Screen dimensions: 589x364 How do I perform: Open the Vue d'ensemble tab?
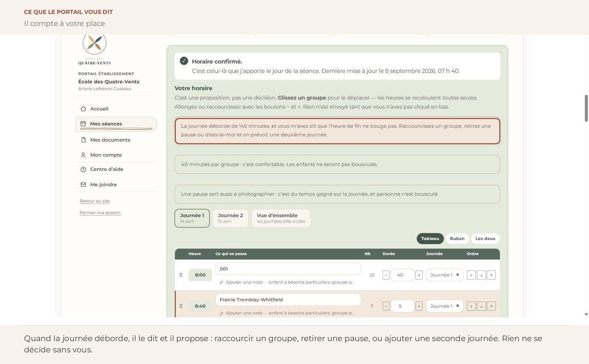[x=281, y=218]
